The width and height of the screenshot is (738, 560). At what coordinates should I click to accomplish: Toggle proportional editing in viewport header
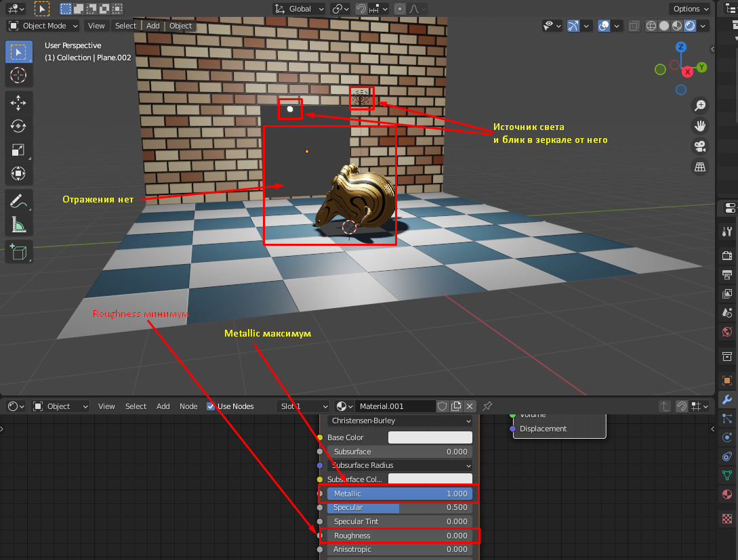(400, 9)
